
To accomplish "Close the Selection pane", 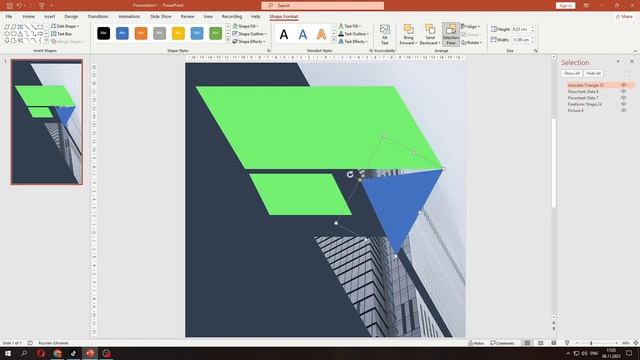I will pos(632,62).
